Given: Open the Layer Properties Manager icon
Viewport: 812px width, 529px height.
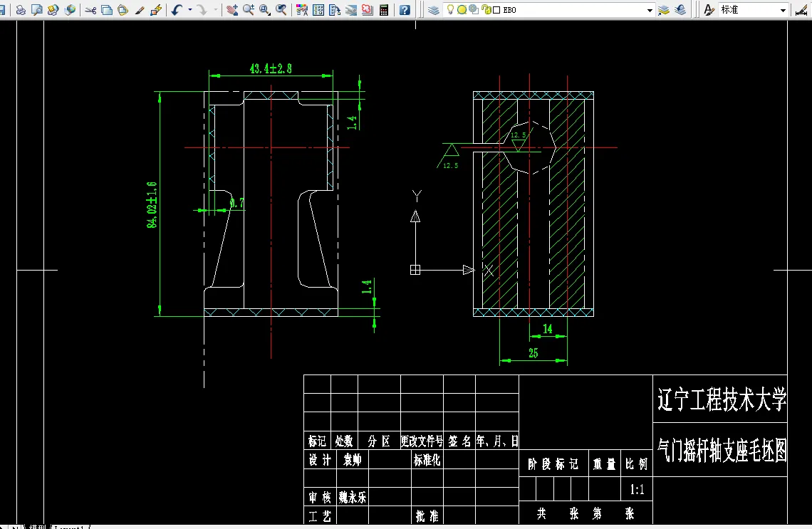Looking at the screenshot, I should click(x=434, y=10).
